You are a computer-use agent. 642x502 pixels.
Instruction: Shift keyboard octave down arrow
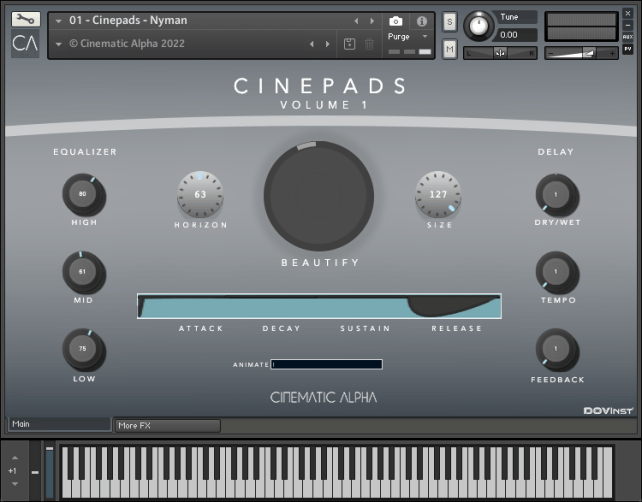point(15,484)
